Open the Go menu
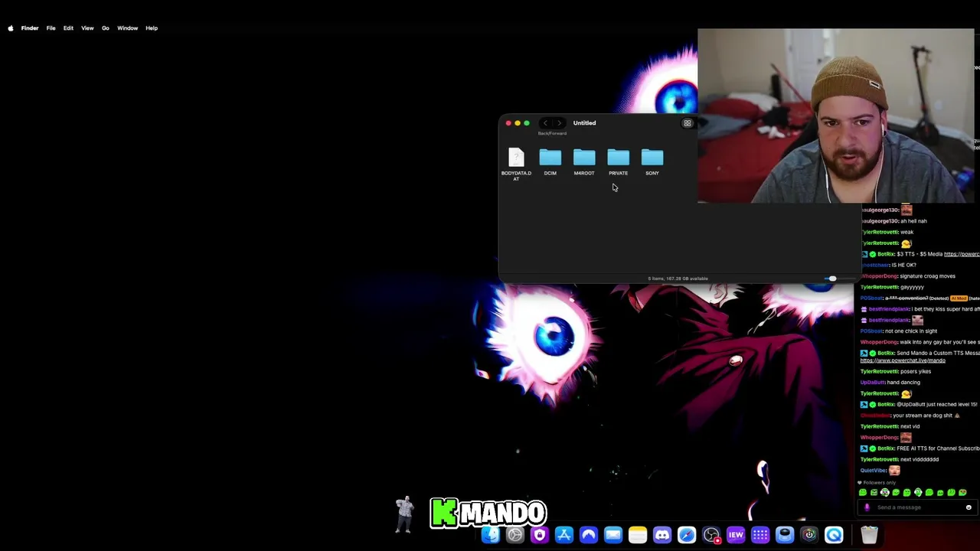Screen dimensions: 980x551 106,28
